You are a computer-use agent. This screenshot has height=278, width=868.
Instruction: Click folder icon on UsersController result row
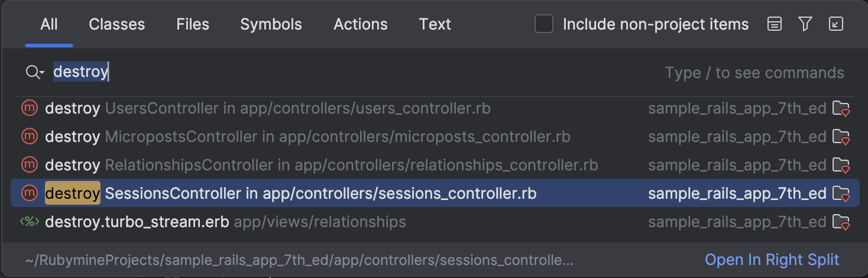(841, 109)
